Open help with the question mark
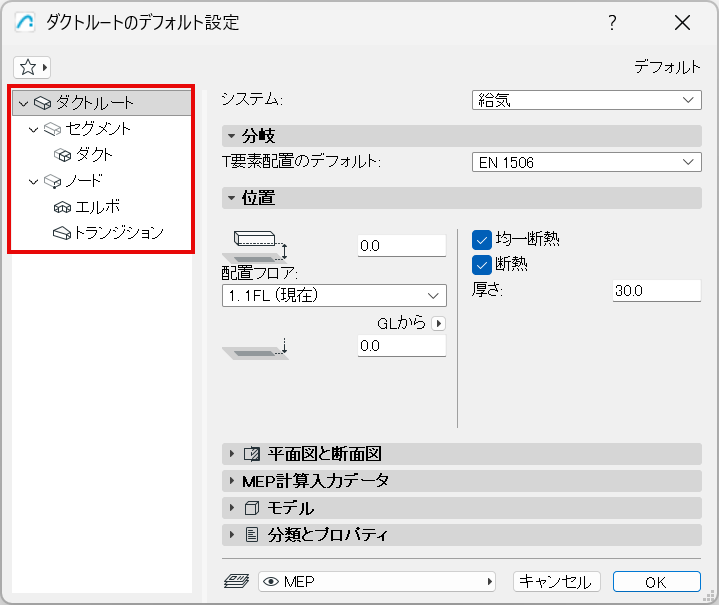Image resolution: width=719 pixels, height=605 pixels. 612,22
